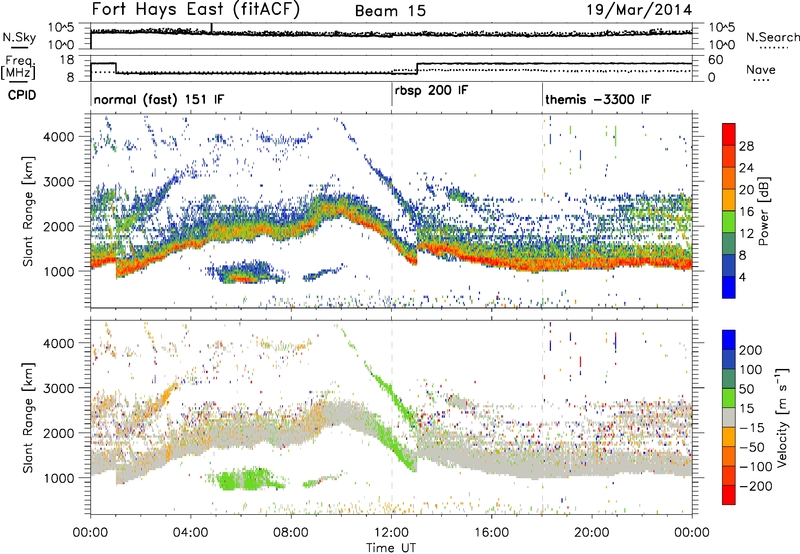Click the 'Beam 15' label

(390, 11)
